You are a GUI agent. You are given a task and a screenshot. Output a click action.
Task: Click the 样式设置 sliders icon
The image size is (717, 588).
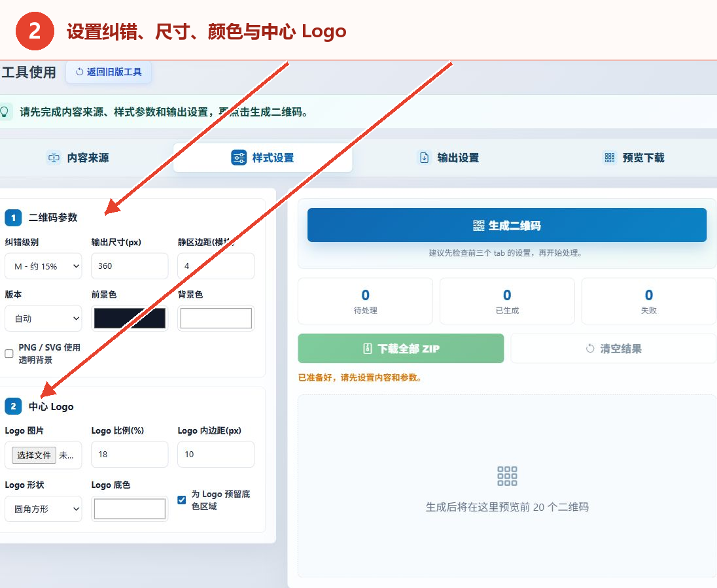point(239,158)
